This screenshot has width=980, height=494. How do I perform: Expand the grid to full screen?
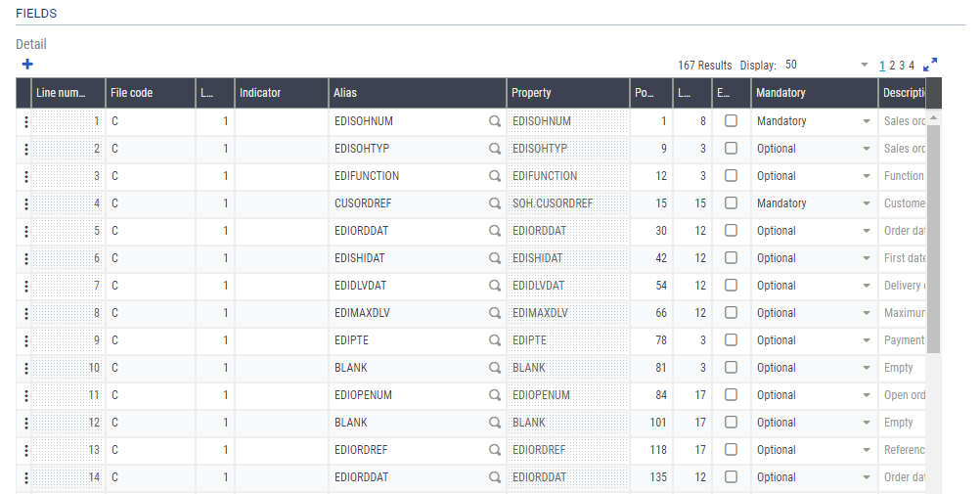pos(930,65)
